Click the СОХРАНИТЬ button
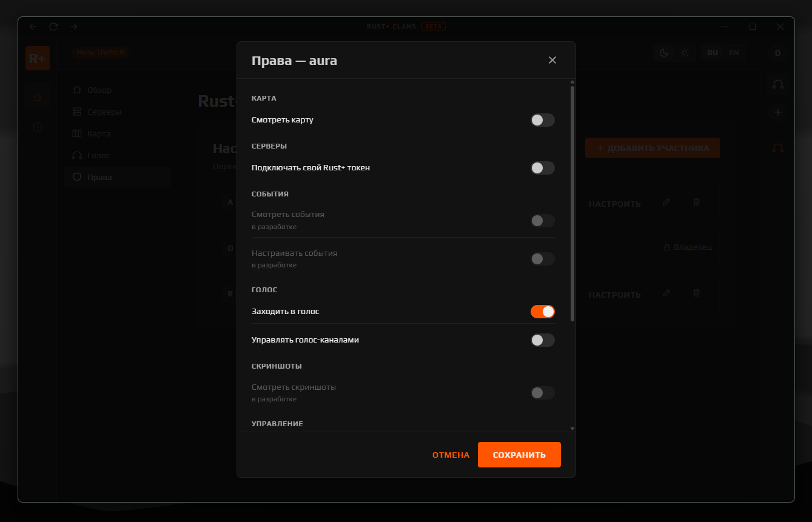 519,455
